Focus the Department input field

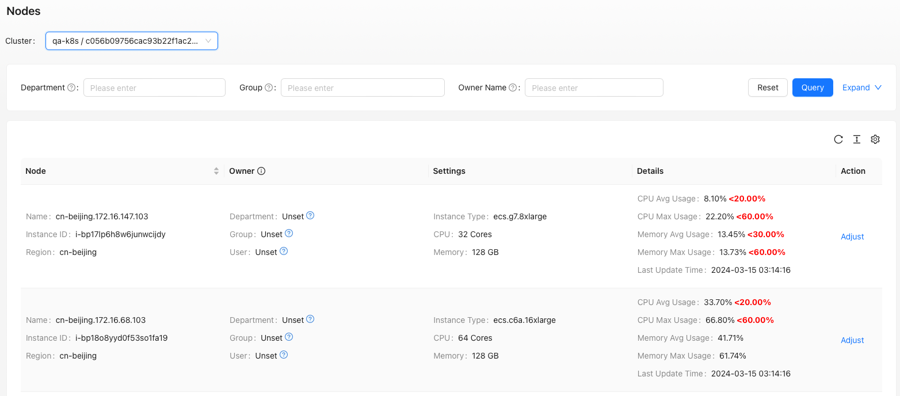[154, 88]
